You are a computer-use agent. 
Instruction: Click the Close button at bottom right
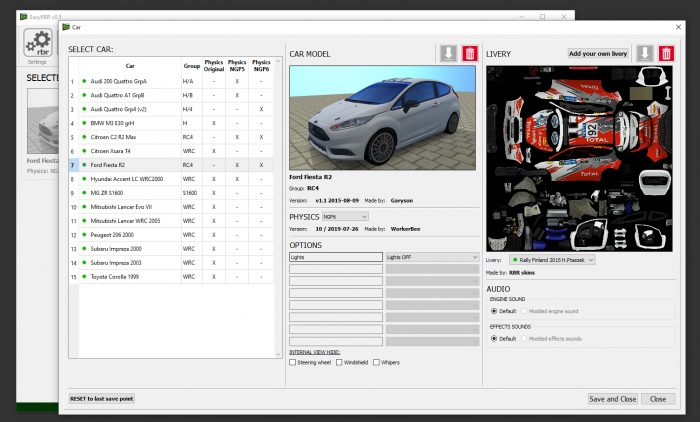point(658,399)
